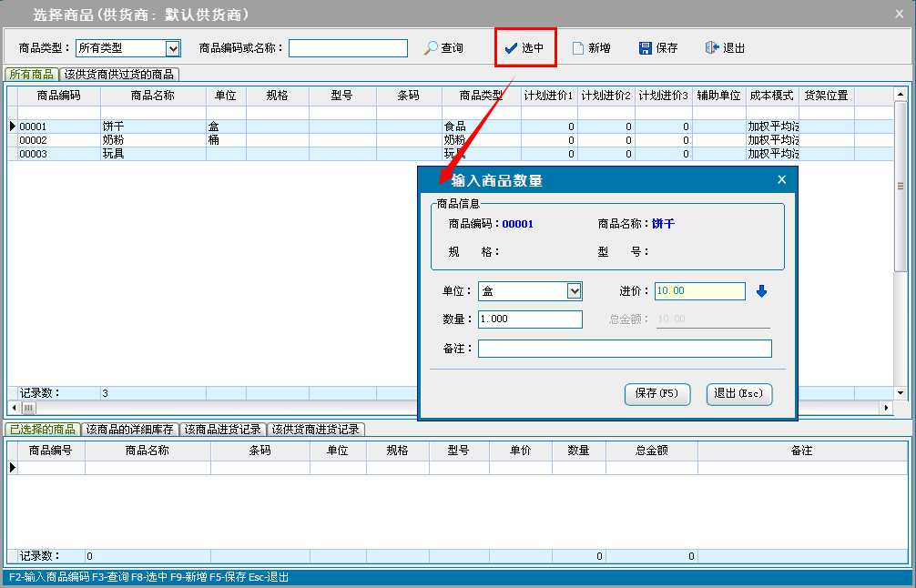
Task: Click the 新增 new document icon
Action: click(577, 48)
